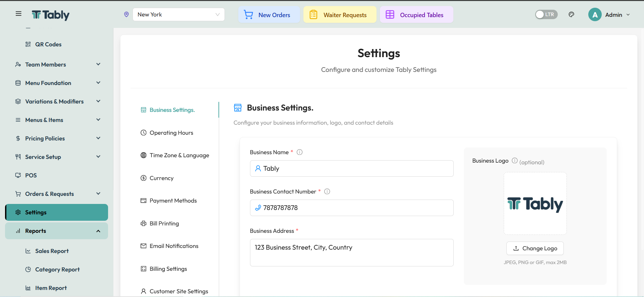The image size is (644, 297).
Task: Select the Business Settings tab
Action: point(175,110)
